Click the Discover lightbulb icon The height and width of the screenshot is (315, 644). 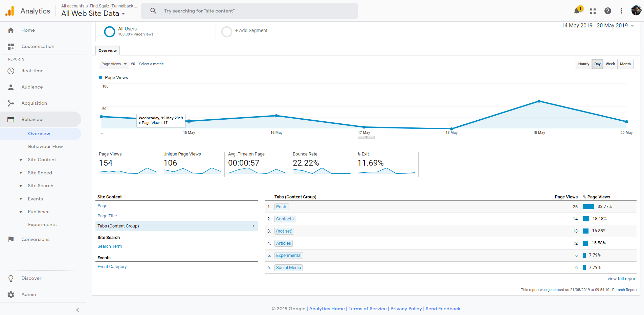(11, 278)
